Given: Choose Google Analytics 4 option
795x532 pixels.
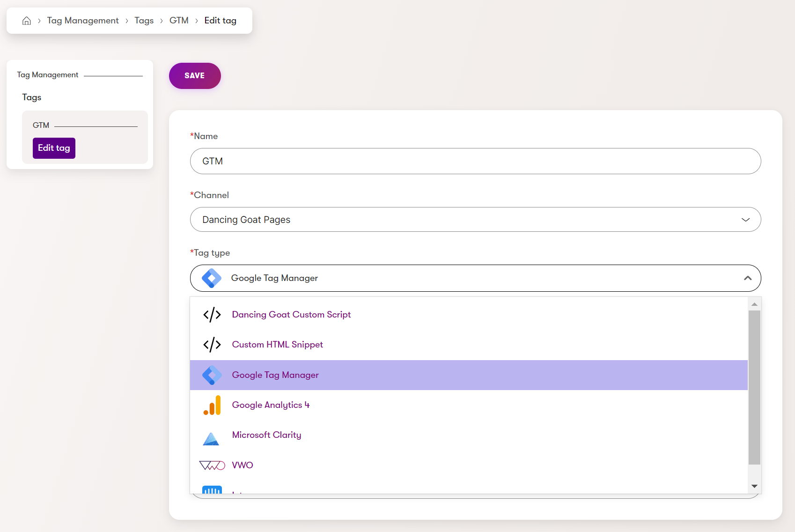Looking at the screenshot, I should (x=469, y=405).
